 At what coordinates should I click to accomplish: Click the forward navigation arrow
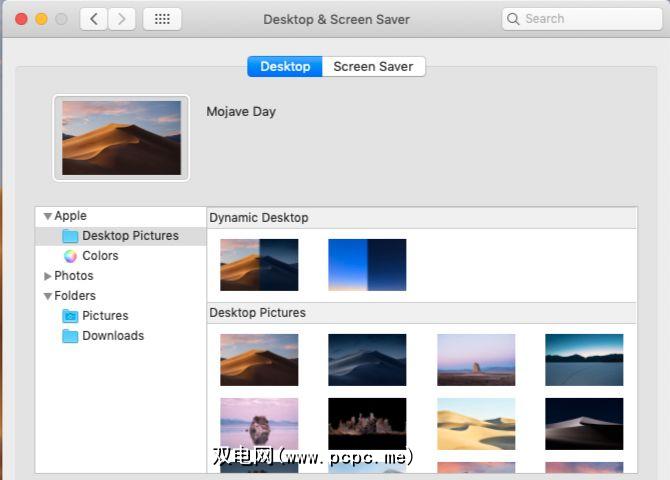coord(122,19)
